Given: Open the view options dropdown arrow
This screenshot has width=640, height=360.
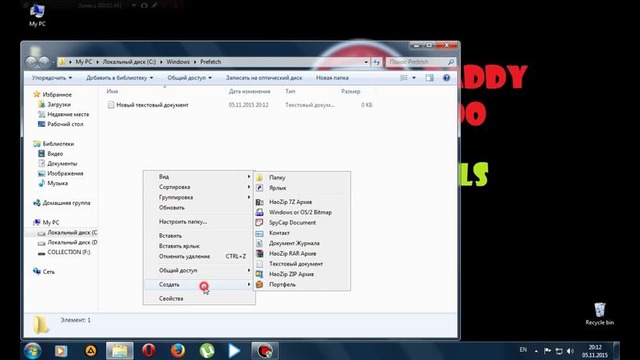Looking at the screenshot, I should coord(414,78).
